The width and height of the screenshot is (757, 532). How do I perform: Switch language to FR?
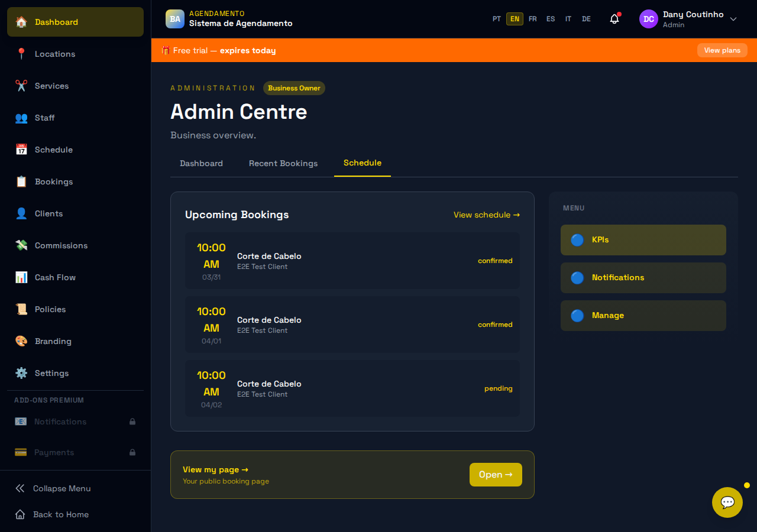coord(533,19)
